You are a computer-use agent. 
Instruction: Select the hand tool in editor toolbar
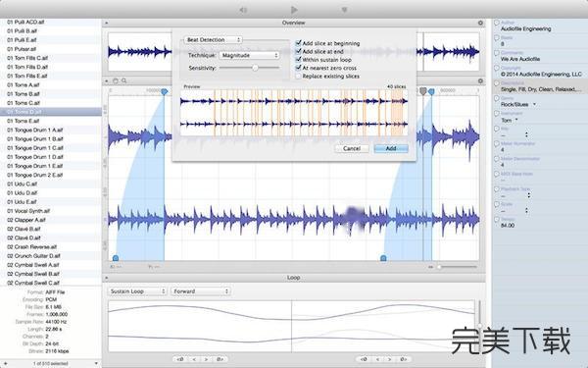click(116, 80)
